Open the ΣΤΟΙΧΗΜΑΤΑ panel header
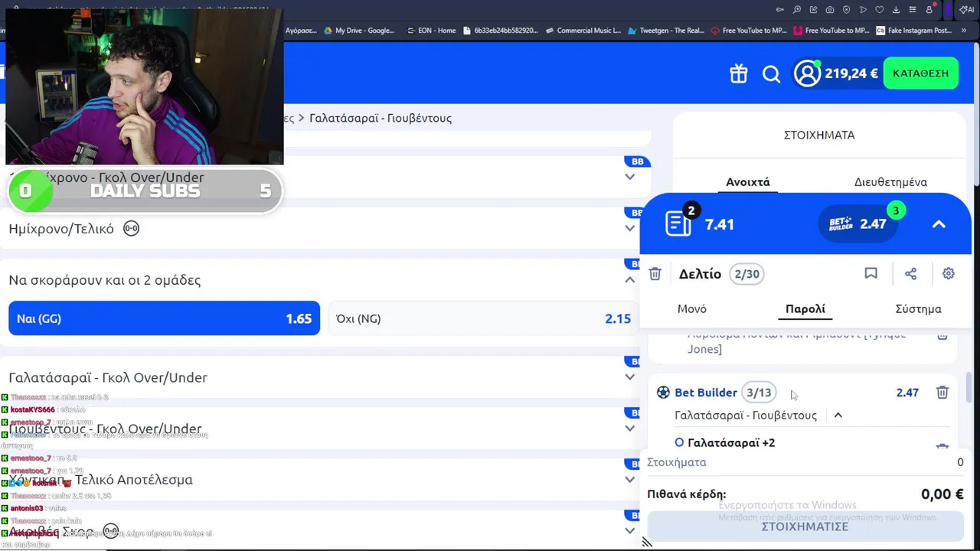The image size is (980, 551). tap(819, 135)
